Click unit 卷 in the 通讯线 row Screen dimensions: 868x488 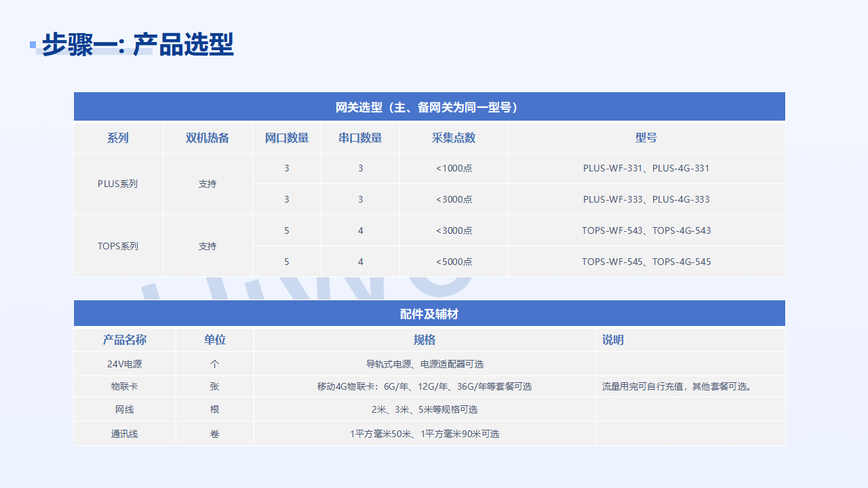tap(215, 434)
